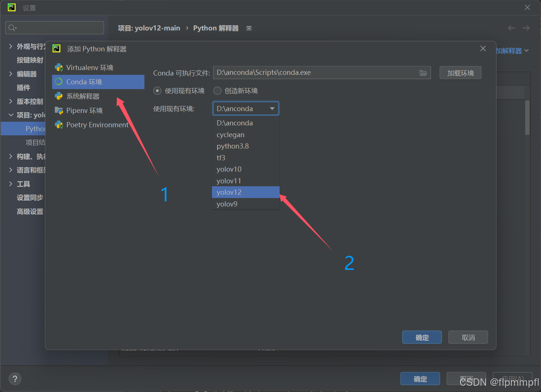Image resolution: width=541 pixels, height=392 pixels.
Task: Select Virtualenv 环境 in the sidebar
Action: [x=98, y=67]
